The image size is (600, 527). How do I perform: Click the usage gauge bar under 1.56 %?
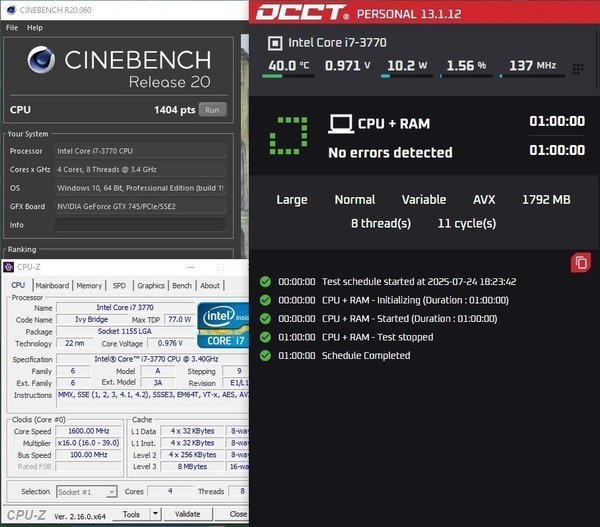[466, 76]
